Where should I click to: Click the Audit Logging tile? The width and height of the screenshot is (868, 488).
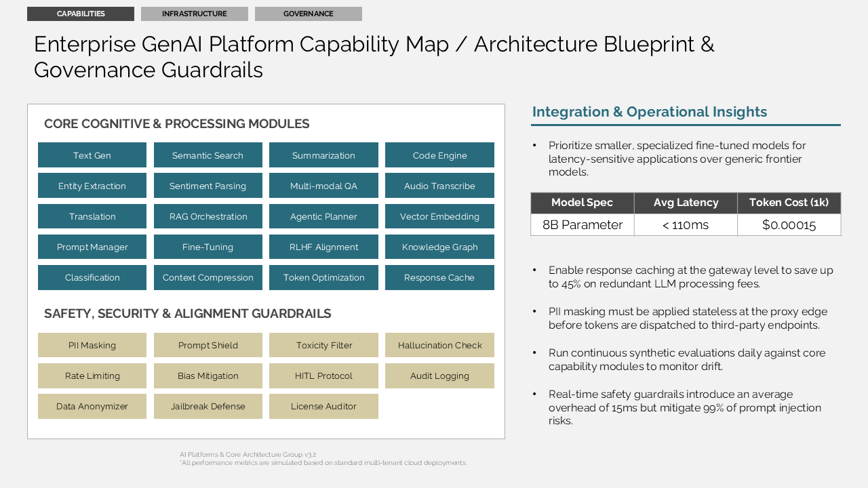439,375
